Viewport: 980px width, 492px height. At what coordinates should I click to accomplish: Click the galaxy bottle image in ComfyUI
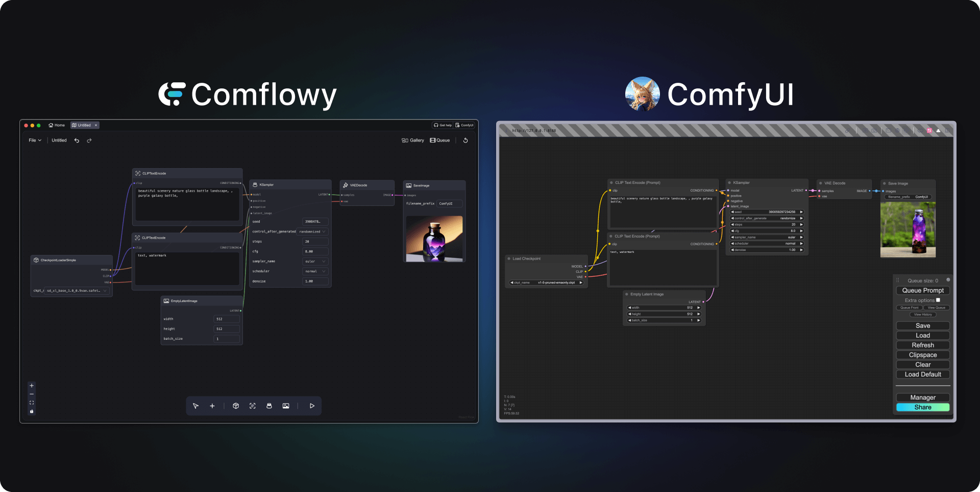(x=908, y=229)
